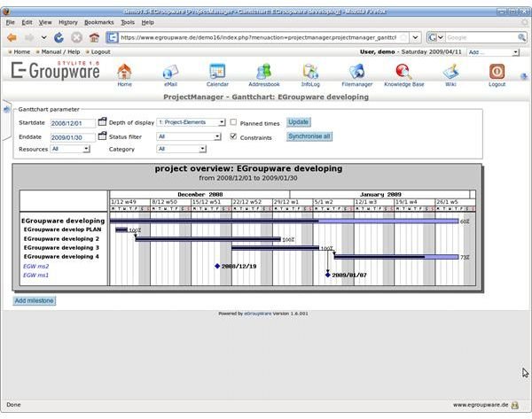Click the Startdate input field
This screenshot has width=532, height=419.
pos(73,123)
